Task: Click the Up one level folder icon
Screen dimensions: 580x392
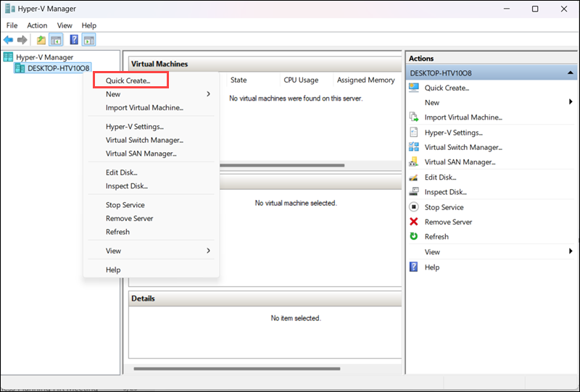Action: tap(41, 40)
